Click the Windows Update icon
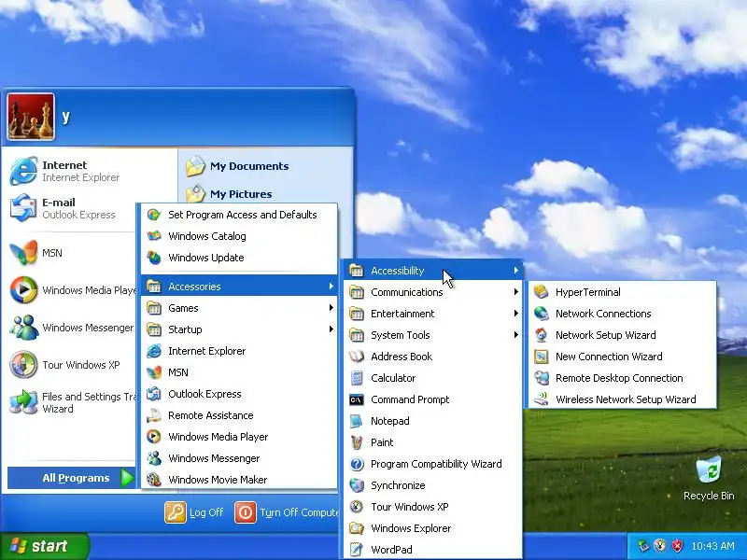 click(153, 258)
